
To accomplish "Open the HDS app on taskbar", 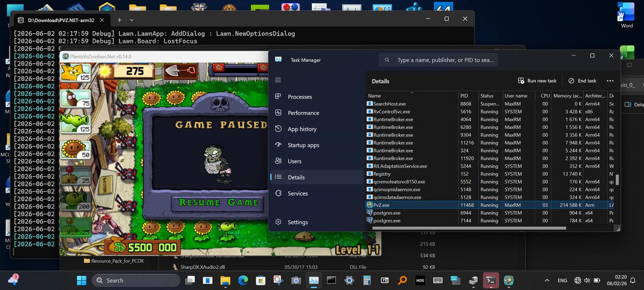I will [x=420, y=280].
